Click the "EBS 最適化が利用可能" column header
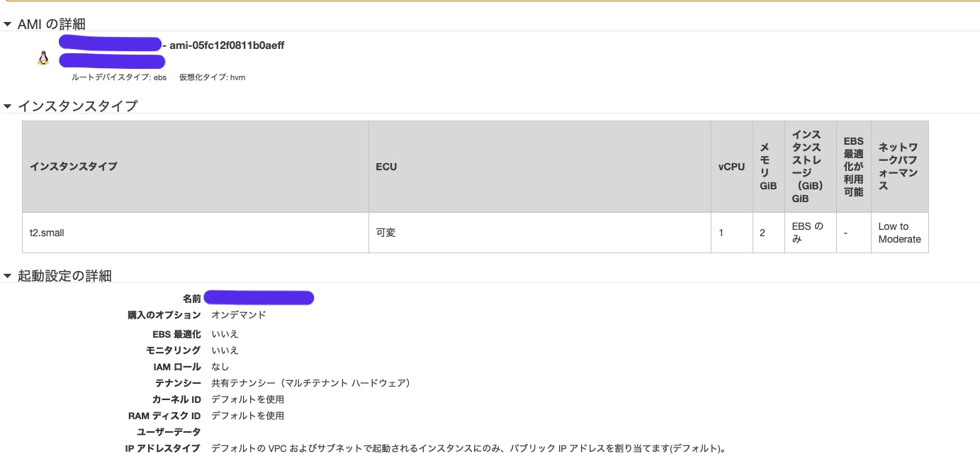This screenshot has height=471, width=980. click(853, 166)
